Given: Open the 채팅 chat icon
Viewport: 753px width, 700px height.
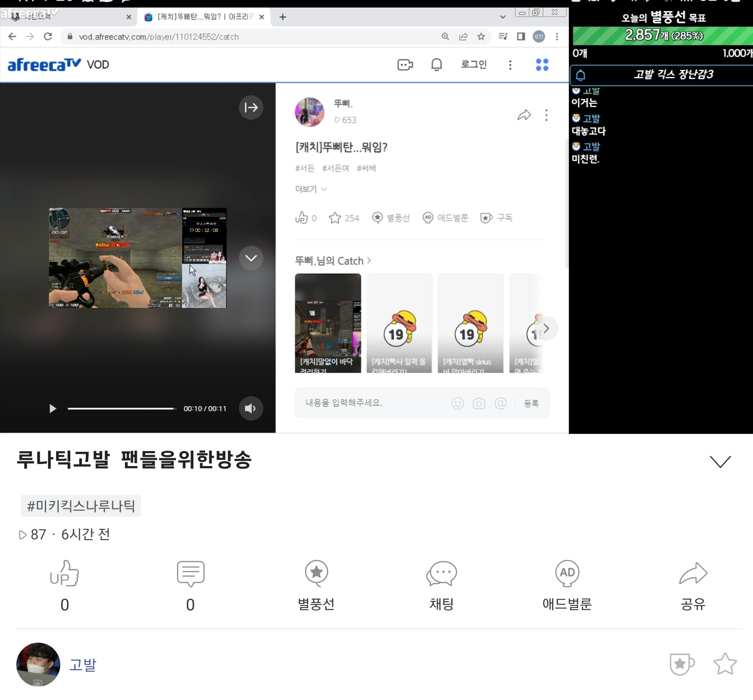Looking at the screenshot, I should [x=442, y=574].
